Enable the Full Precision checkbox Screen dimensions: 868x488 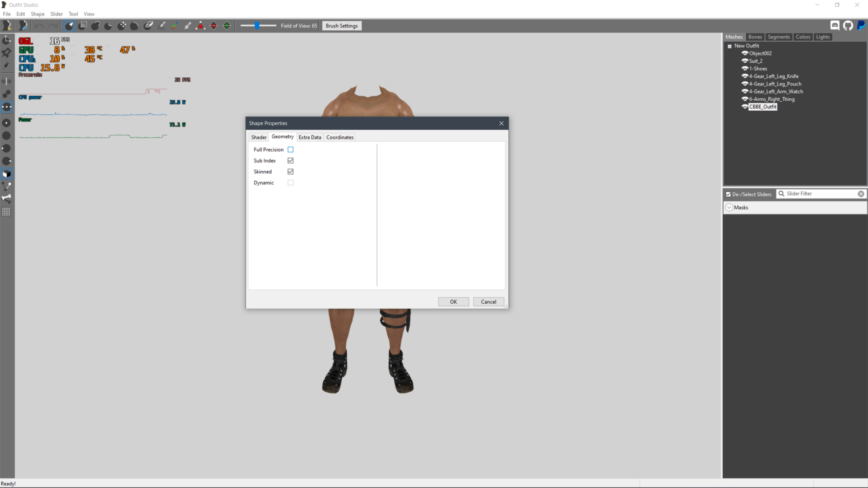(x=291, y=150)
